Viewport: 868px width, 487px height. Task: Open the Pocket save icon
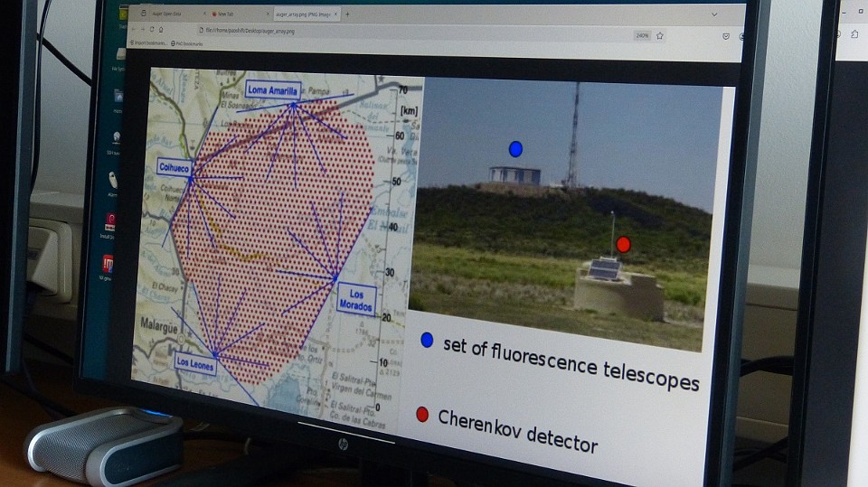click(726, 36)
